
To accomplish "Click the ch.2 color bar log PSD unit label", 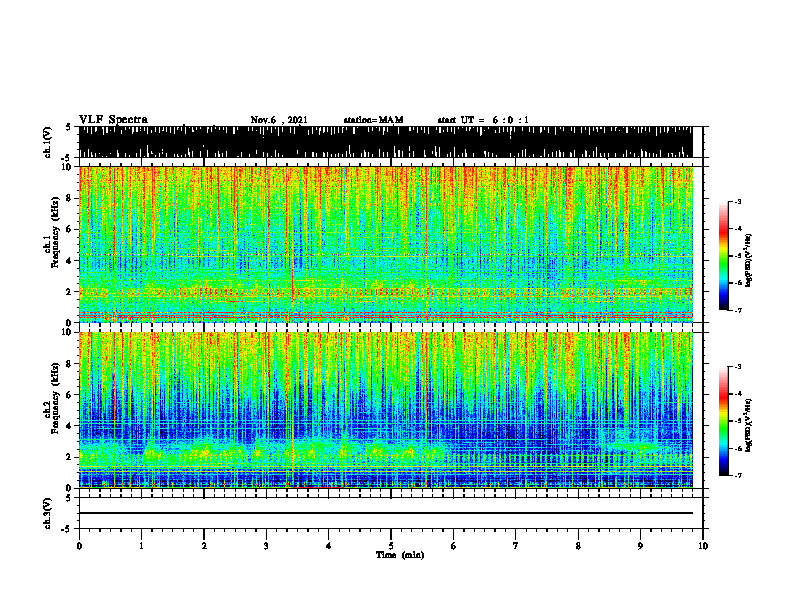I will point(749,425).
